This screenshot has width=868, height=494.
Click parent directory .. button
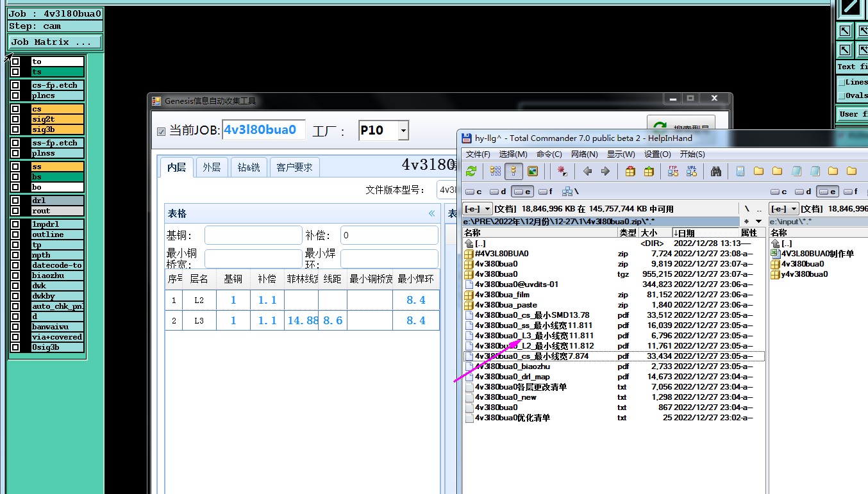[759, 209]
